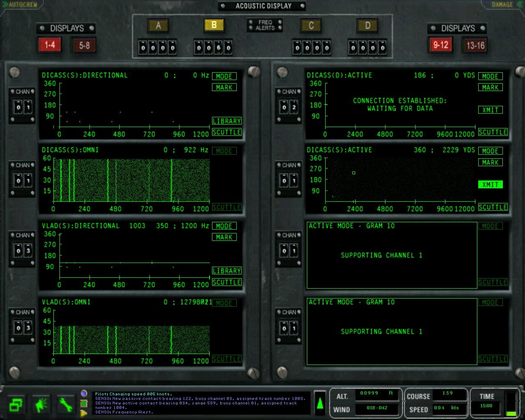Click the green aircraft heading indicator icon

pyautogui.click(x=320, y=403)
